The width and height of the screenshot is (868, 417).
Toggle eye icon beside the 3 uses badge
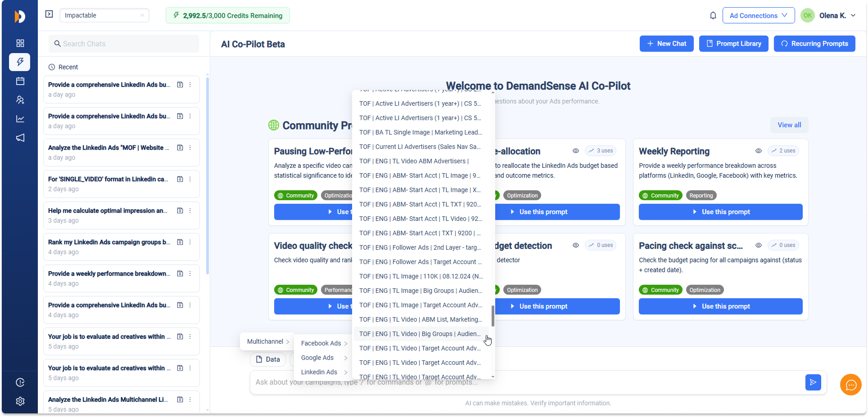(575, 151)
